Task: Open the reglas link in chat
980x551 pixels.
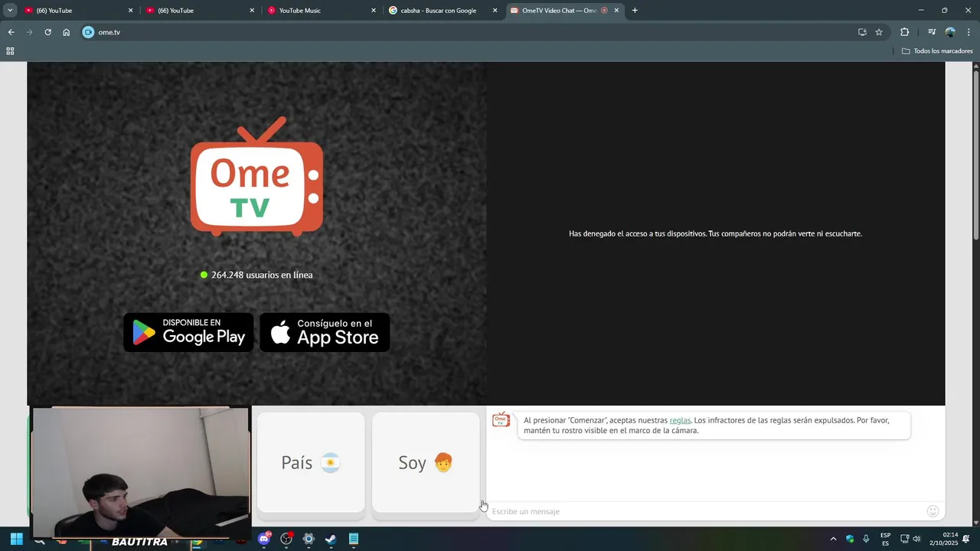Action: pyautogui.click(x=680, y=420)
